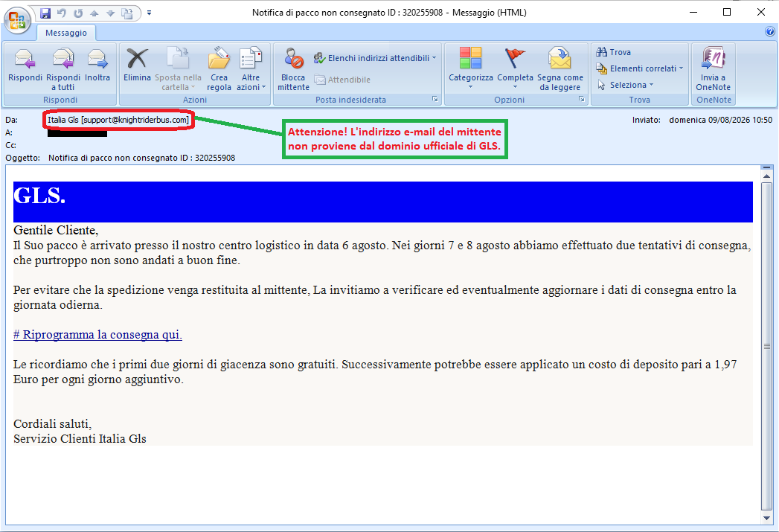Save message via quick access toolbar
The width and height of the screenshot is (779, 532).
[45, 13]
